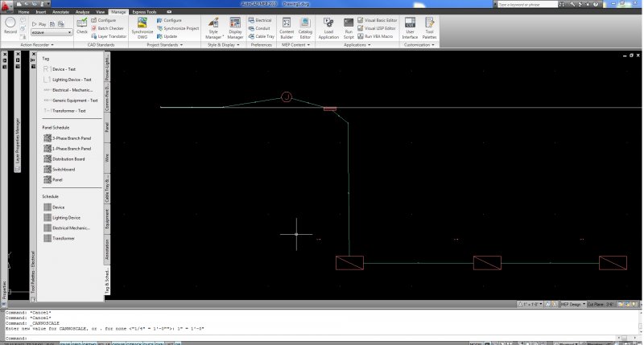Click Run VBA Macro
Viewport: 644px width, 345px height.
[x=375, y=36]
